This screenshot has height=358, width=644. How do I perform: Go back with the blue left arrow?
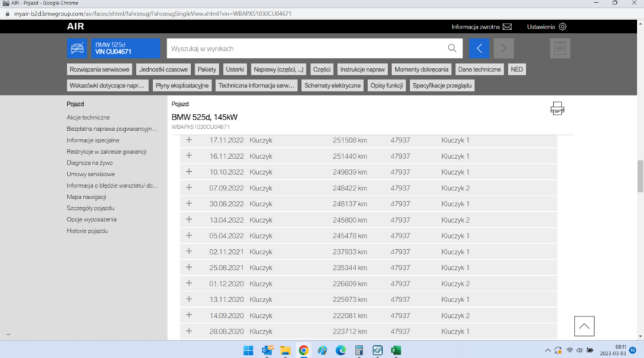[x=479, y=49]
